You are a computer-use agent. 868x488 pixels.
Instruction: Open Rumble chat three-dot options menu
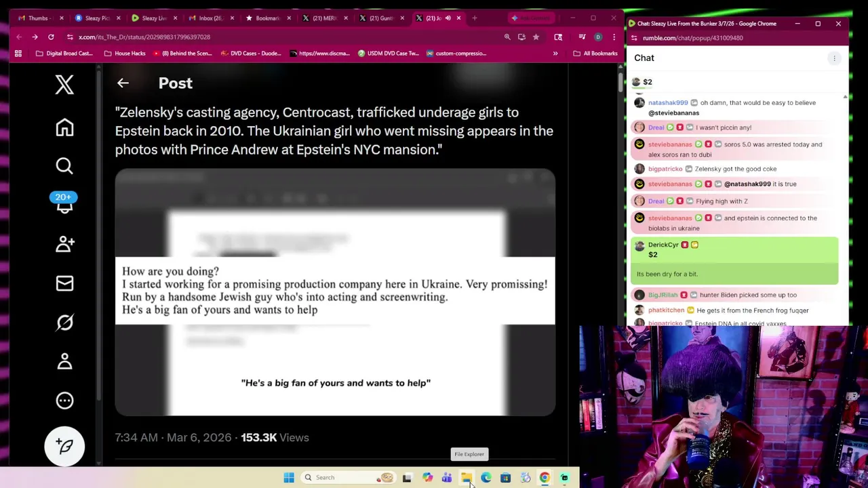click(x=834, y=58)
